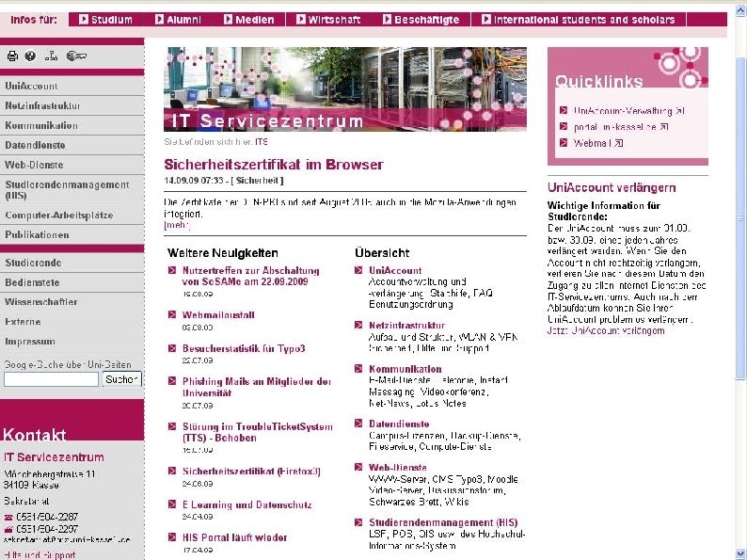Image resolution: width=747 pixels, height=560 pixels.
Task: Open the sitemap icon
Action: (x=51, y=56)
